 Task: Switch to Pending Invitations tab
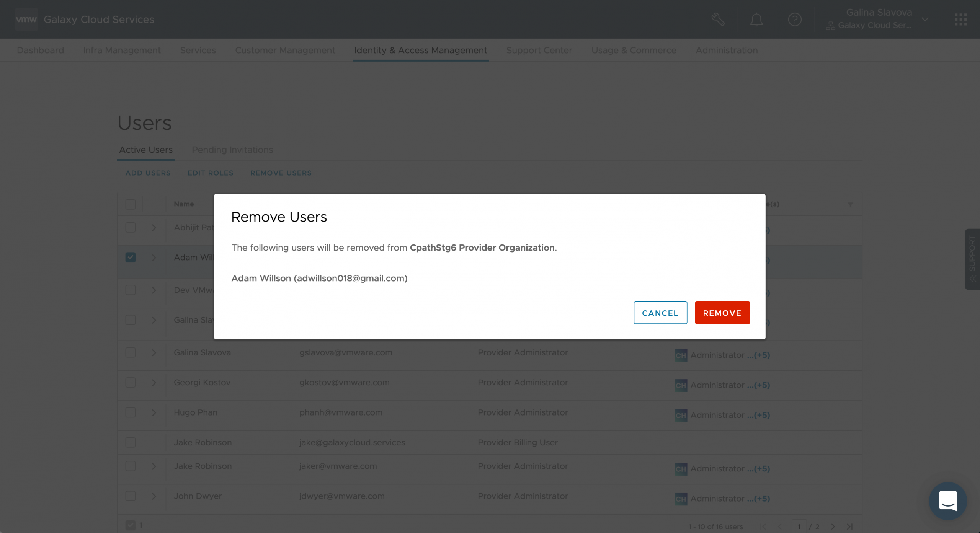tap(232, 150)
